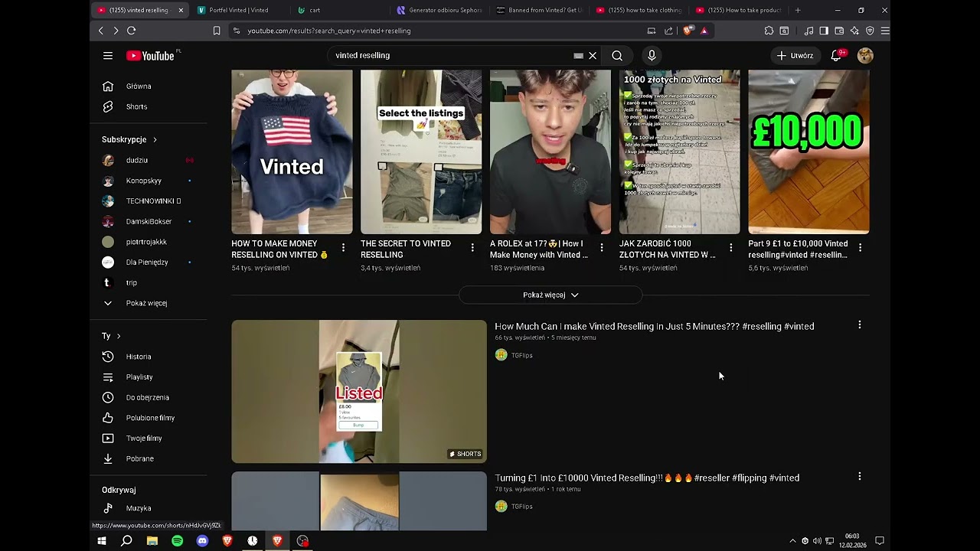Switch to the 'cart' browser tab

pos(315,10)
